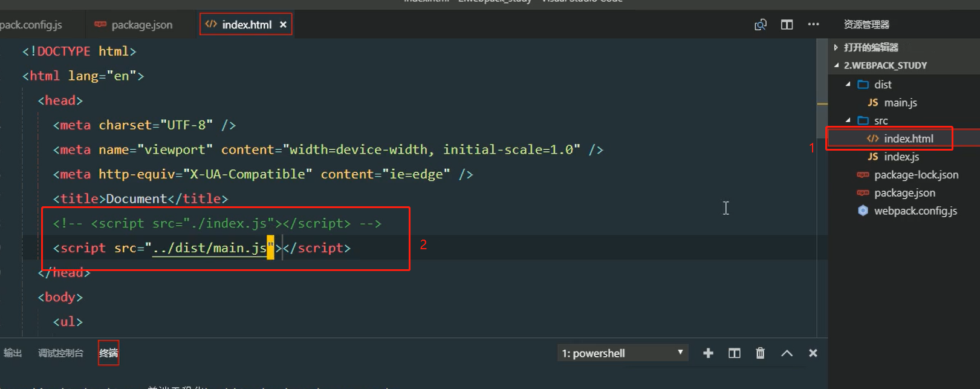Click the HTML icon on index.html tab

[211, 24]
